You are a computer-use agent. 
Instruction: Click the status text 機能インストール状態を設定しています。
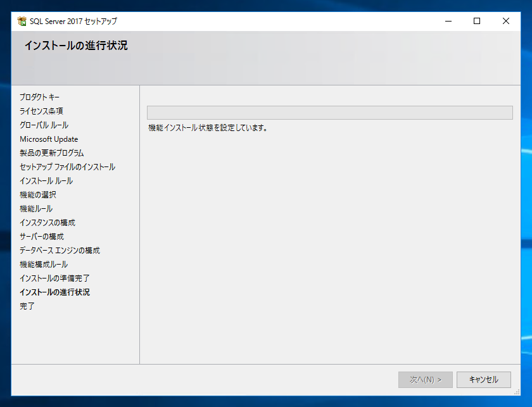(x=208, y=128)
